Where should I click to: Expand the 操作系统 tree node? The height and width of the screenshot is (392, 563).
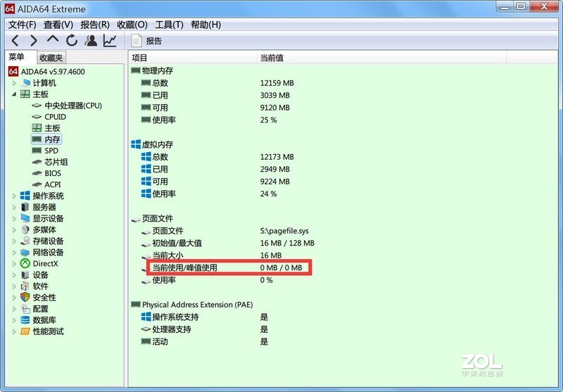(x=14, y=196)
